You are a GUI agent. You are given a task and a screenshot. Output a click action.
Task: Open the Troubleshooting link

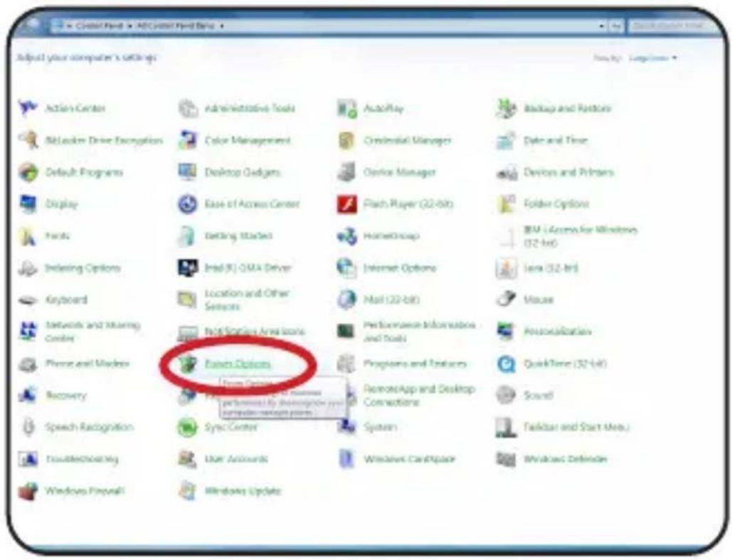point(82,459)
